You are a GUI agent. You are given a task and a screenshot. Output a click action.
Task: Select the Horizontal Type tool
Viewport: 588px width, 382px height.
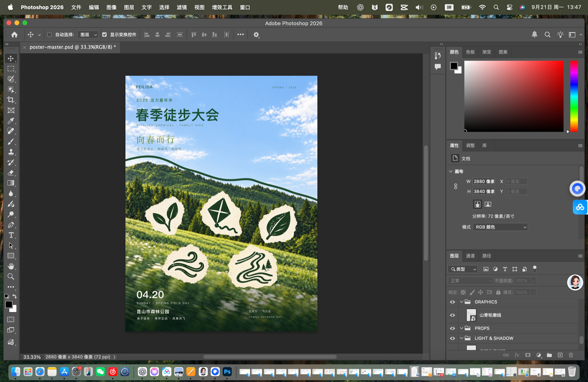tap(11, 235)
